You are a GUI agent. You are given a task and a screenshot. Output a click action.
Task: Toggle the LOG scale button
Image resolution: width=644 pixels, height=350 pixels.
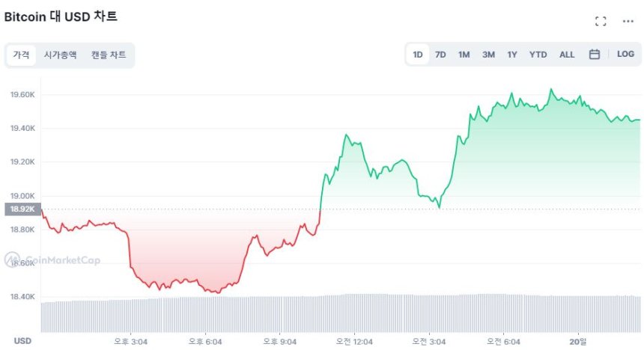625,55
